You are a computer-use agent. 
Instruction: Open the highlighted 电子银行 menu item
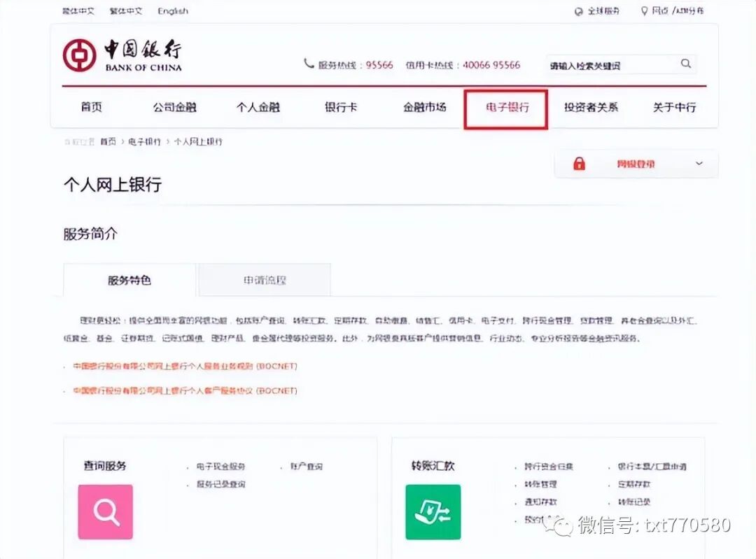point(505,108)
